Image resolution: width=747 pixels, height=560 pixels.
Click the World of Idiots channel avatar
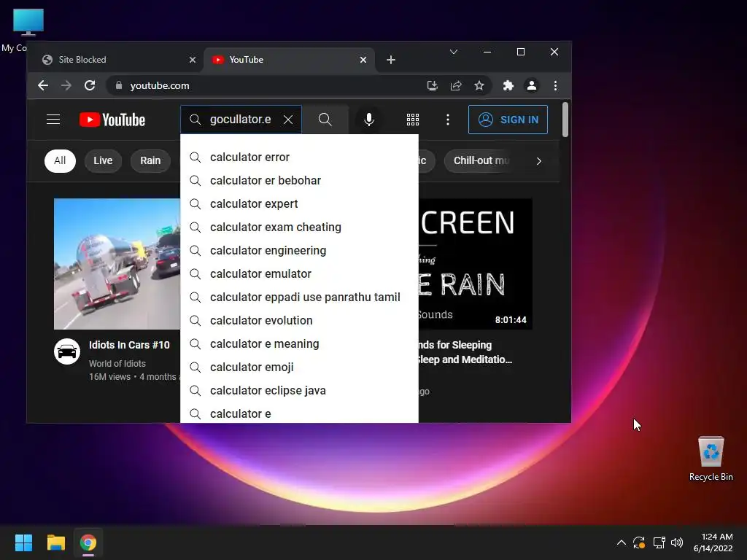point(67,352)
